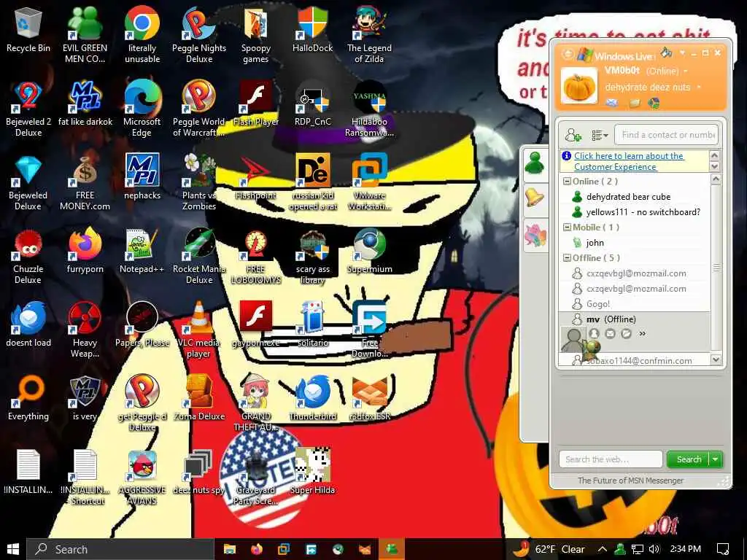Viewport: 747px width, 560px height.
Task: Click the Search the web field
Action: (x=611, y=459)
